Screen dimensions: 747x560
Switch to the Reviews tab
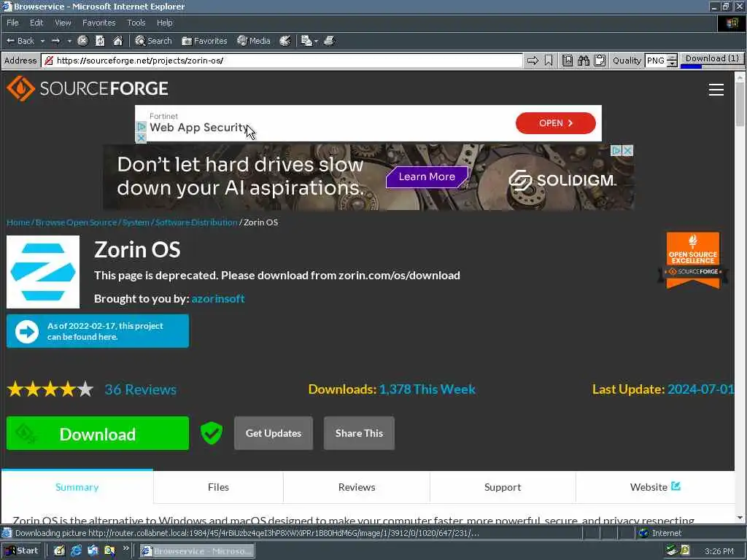(357, 487)
